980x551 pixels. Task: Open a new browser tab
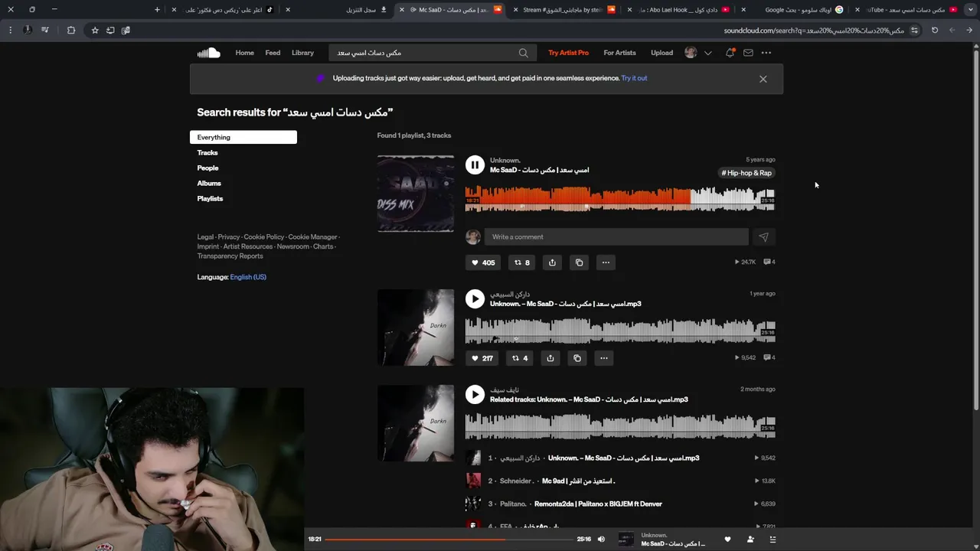(x=157, y=9)
